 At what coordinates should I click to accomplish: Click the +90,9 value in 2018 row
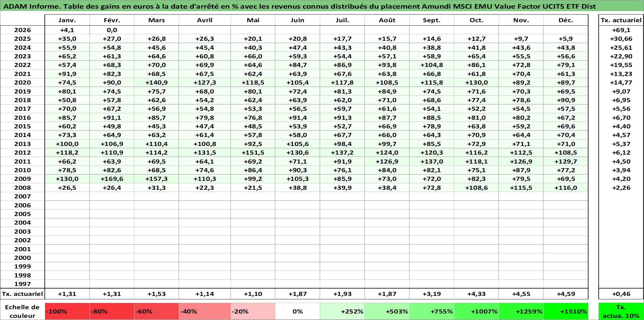[x=566, y=100]
